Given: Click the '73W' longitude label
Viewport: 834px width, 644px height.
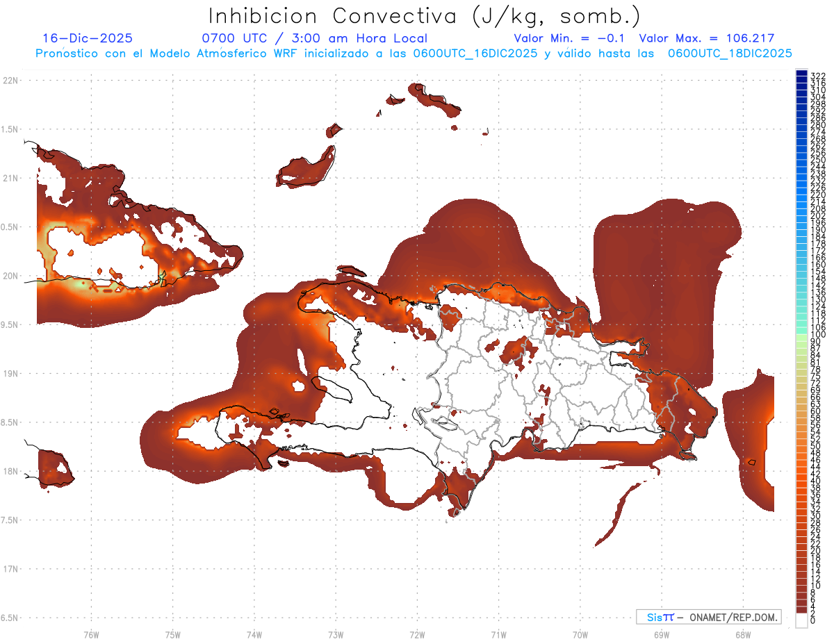Looking at the screenshot, I should [336, 634].
